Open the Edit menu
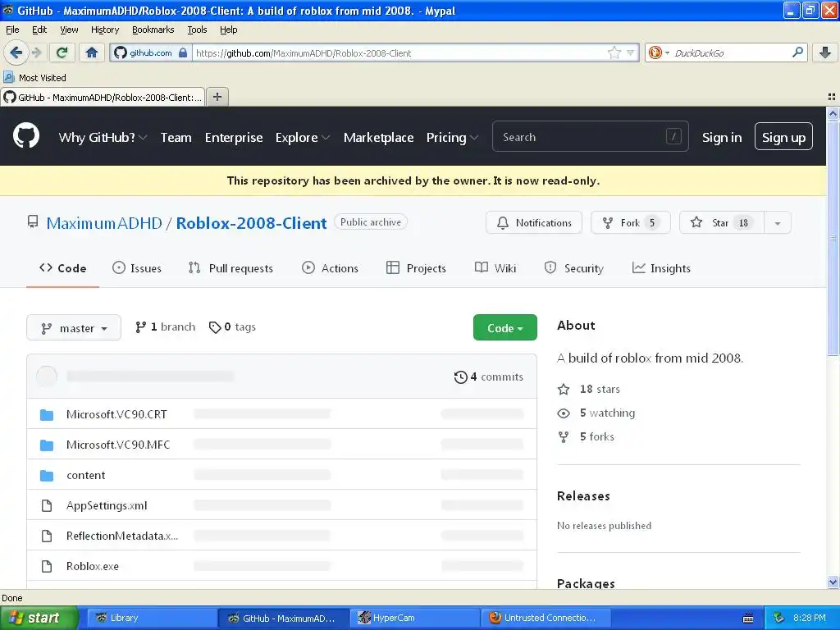Image resolution: width=840 pixels, height=630 pixels. coord(39,30)
